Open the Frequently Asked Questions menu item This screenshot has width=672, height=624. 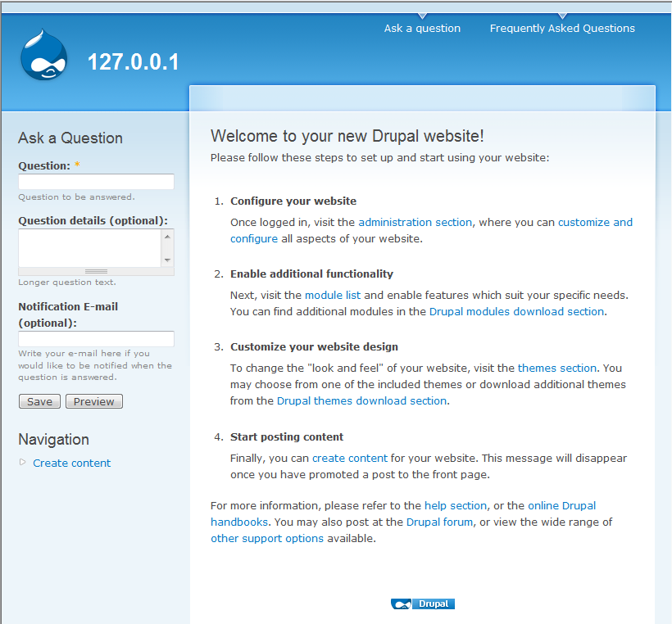[562, 29]
